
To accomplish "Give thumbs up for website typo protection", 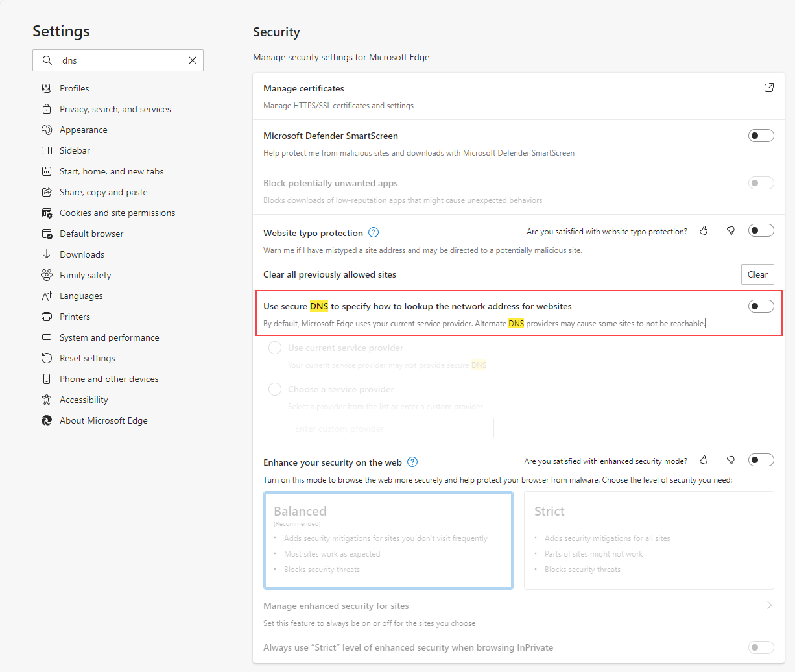I will coord(704,230).
